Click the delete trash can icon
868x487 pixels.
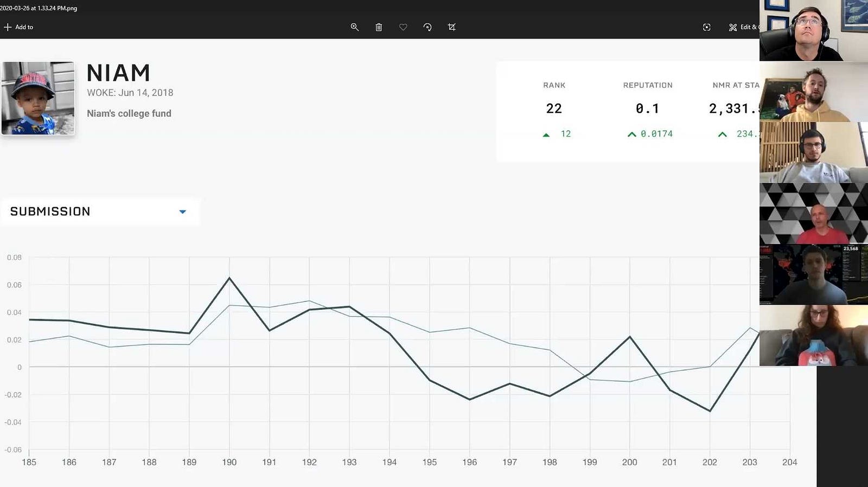379,27
